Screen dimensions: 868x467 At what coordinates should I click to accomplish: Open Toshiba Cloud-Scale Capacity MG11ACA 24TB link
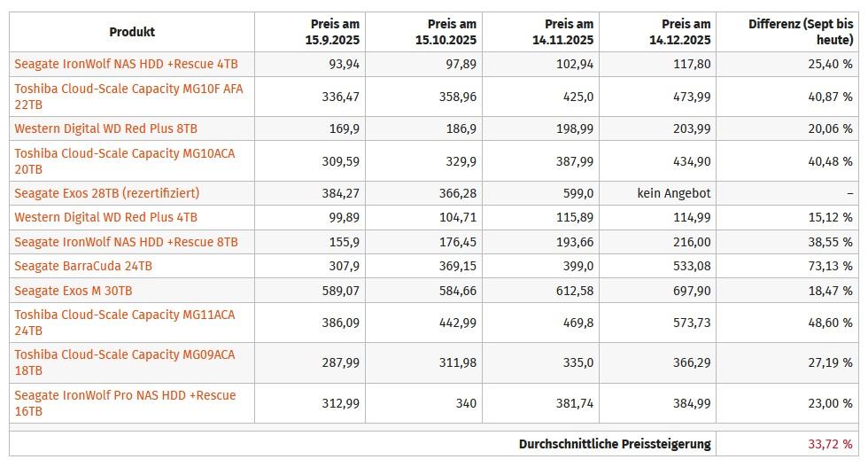(124, 323)
